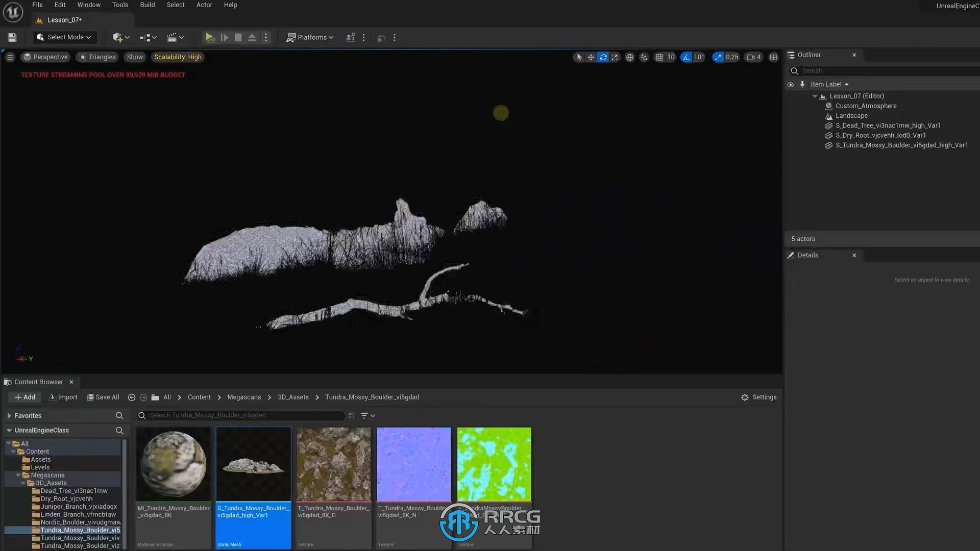Open the viewport options hamburger menu
980x551 pixels.
click(x=10, y=57)
